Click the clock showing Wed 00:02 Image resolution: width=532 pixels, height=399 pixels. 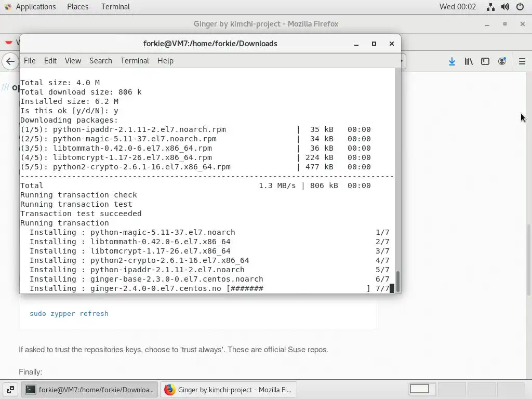tap(457, 6)
